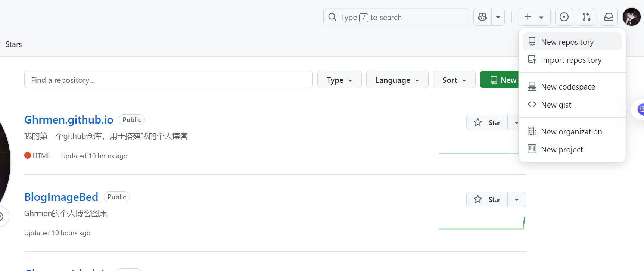Open the Language filter dropdown

click(397, 80)
